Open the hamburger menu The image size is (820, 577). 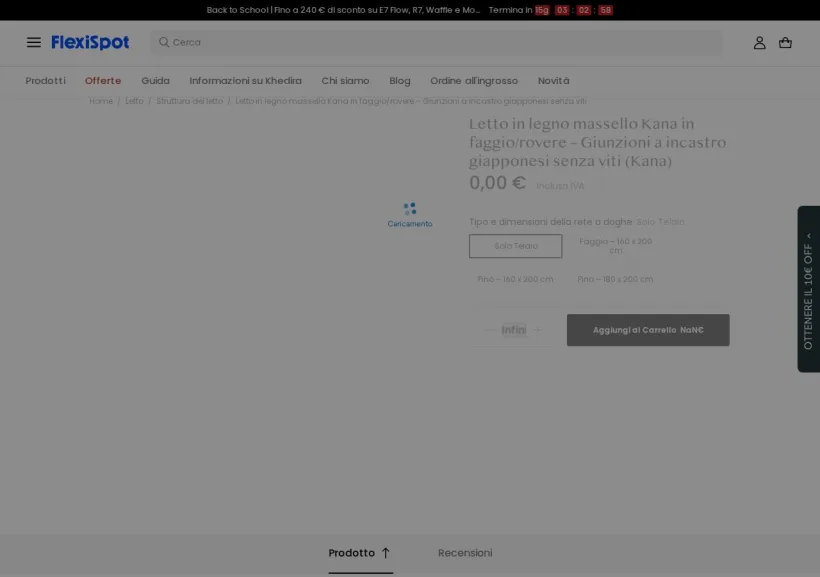(x=33, y=42)
